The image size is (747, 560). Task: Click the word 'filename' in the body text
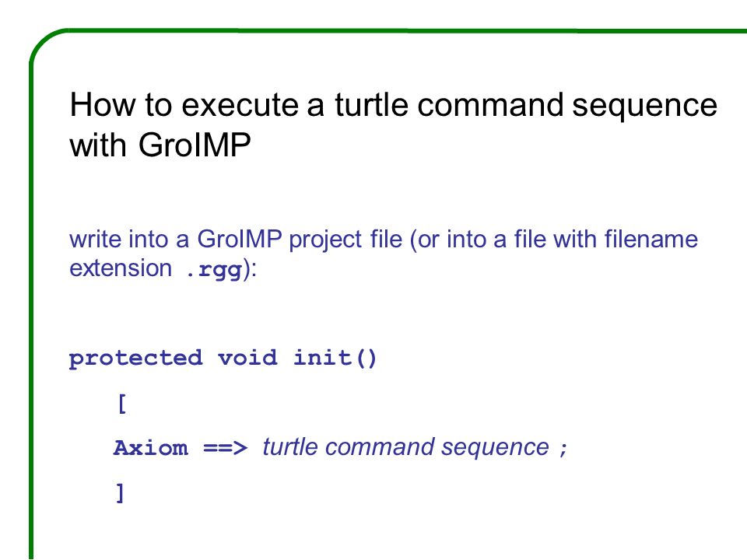(651, 239)
